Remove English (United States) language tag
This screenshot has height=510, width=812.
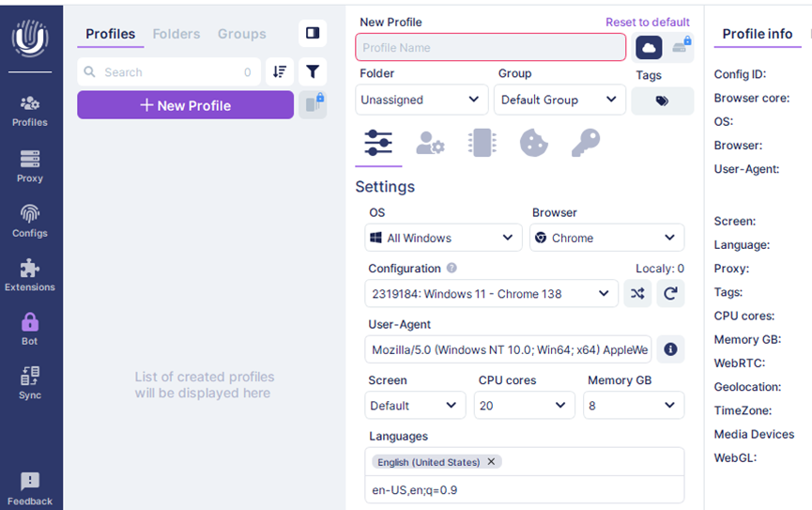point(491,462)
